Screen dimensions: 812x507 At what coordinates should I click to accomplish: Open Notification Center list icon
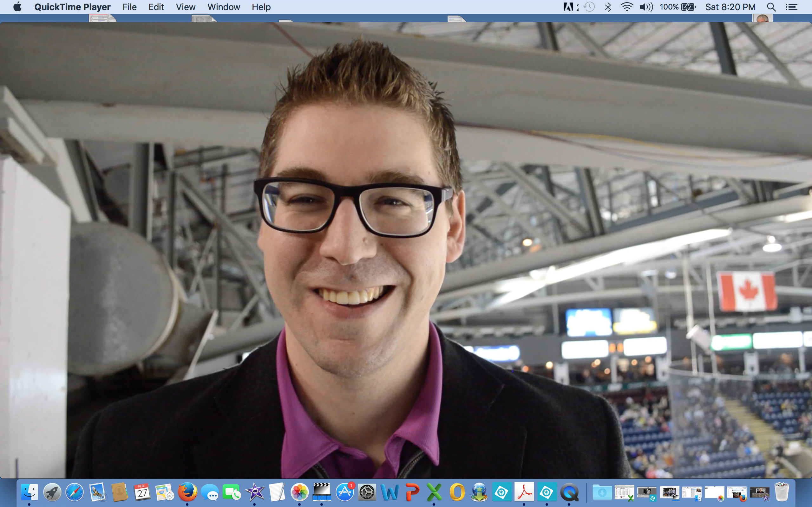pyautogui.click(x=791, y=7)
